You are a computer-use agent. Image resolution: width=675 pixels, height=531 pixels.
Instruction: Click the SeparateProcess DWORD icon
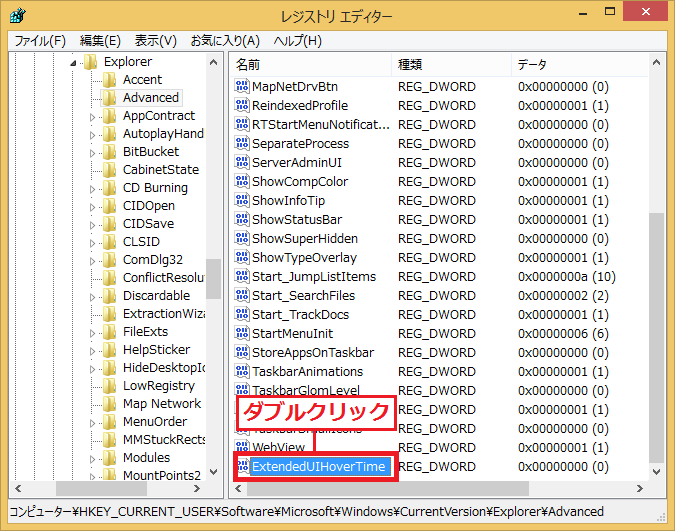[242, 143]
